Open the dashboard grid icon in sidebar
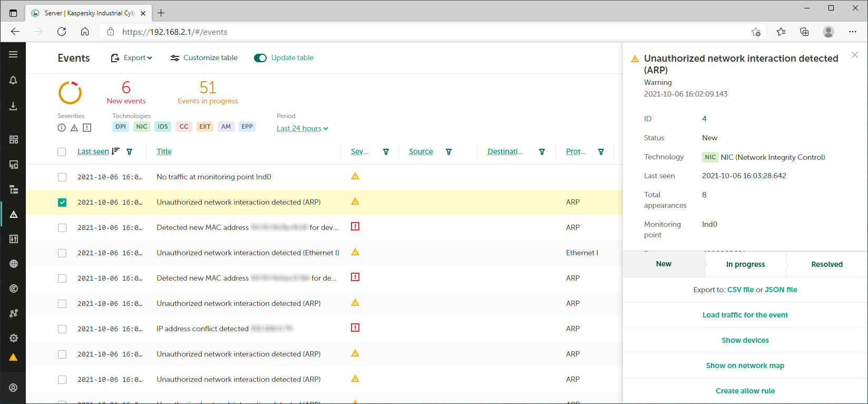Viewport: 868px width, 404px height. click(x=13, y=139)
